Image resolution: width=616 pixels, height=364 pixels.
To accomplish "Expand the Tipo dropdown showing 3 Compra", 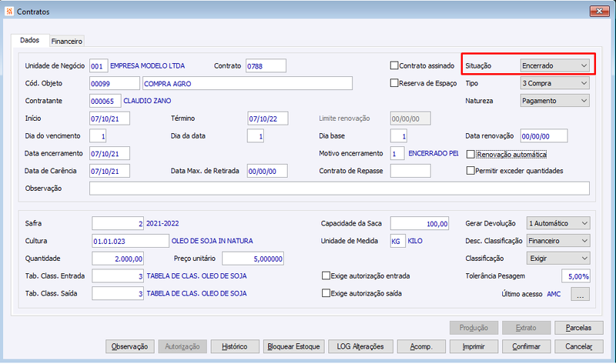I will click(554, 83).
